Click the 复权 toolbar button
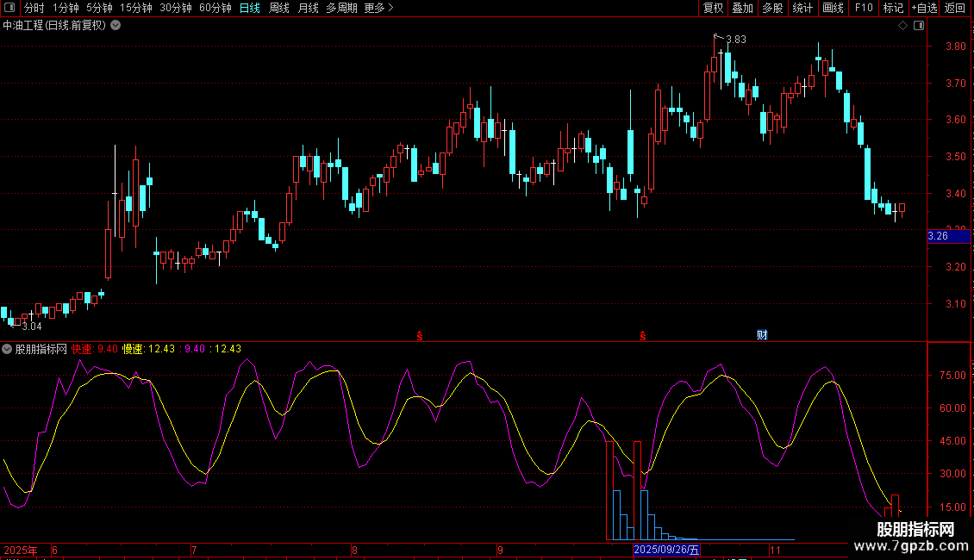Screen dimensions: 974x560 (x=714, y=8)
